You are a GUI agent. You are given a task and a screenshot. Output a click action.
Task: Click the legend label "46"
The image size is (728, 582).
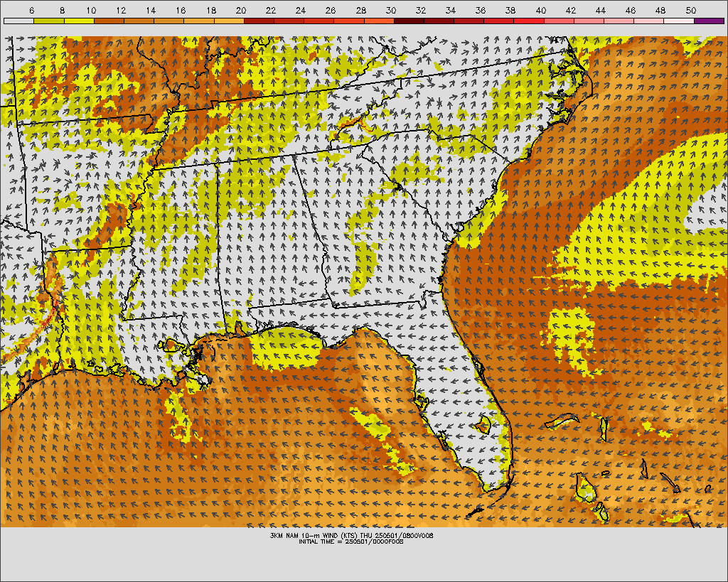[x=631, y=10]
